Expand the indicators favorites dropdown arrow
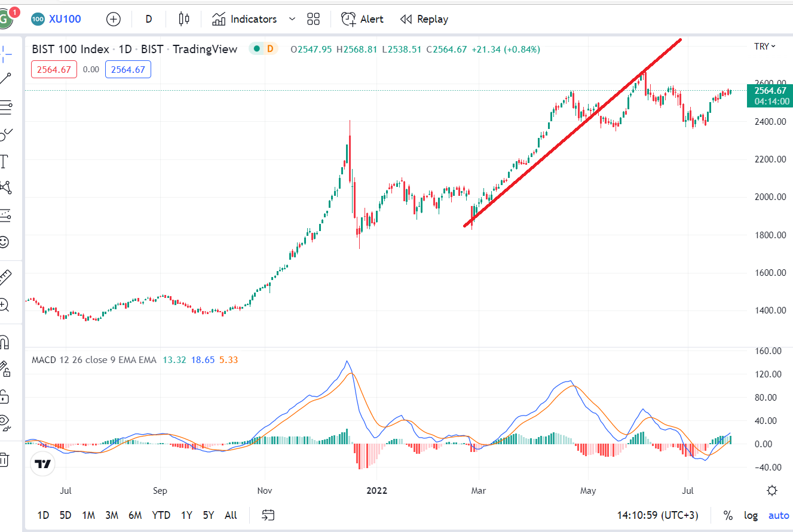Image resolution: width=793 pixels, height=532 pixels. [x=292, y=19]
